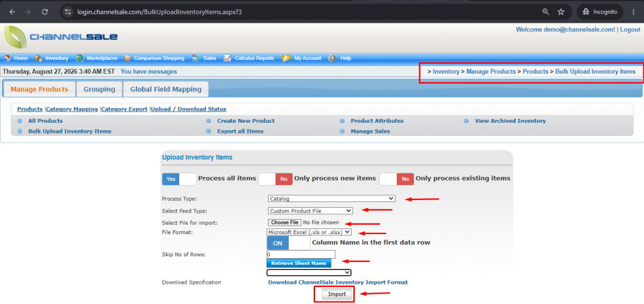
Task: Open the Category Export sub-link
Action: (124, 110)
